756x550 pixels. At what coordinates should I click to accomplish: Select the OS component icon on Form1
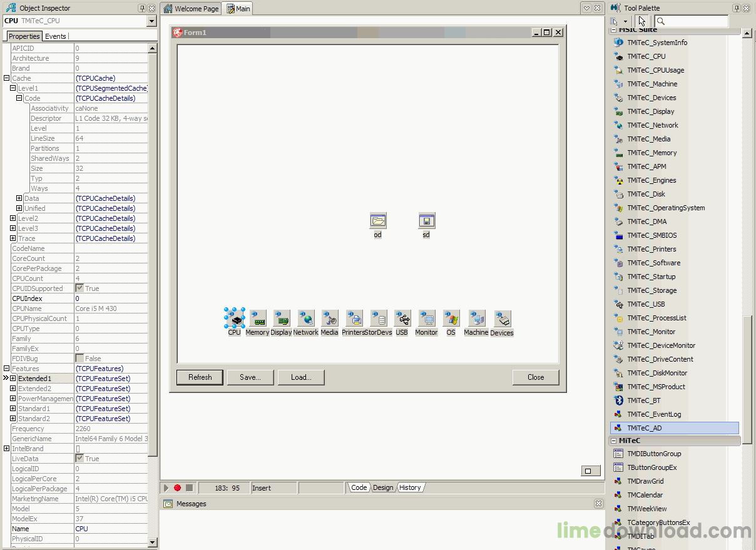click(x=451, y=318)
